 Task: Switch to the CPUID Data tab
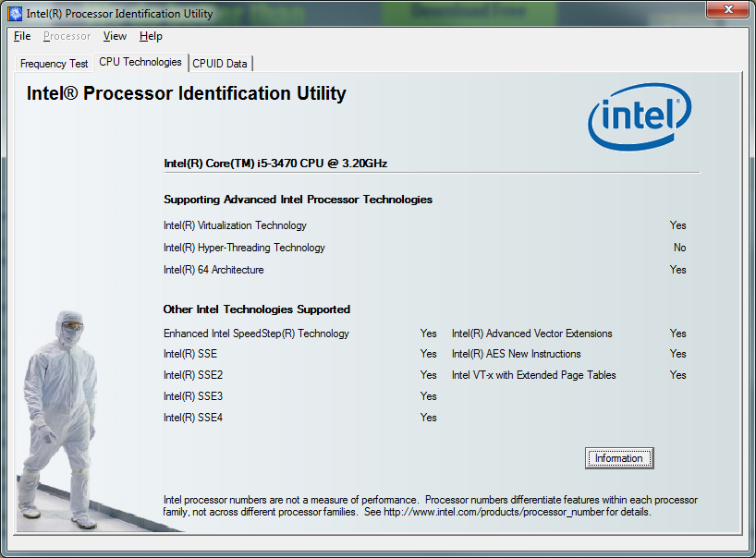tap(220, 64)
